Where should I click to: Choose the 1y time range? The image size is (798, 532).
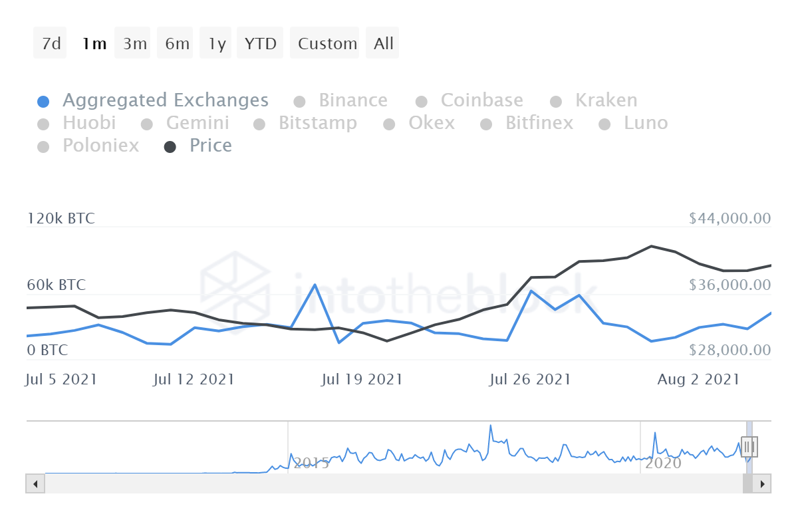click(x=217, y=44)
